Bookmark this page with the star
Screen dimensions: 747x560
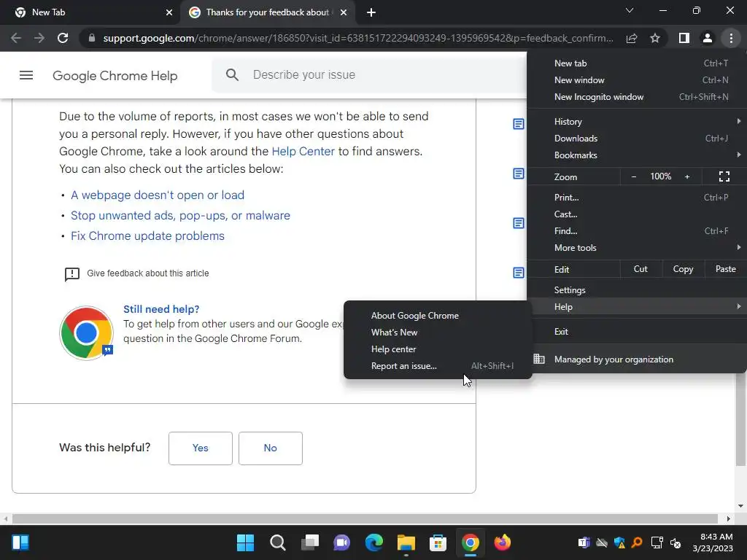655,38
